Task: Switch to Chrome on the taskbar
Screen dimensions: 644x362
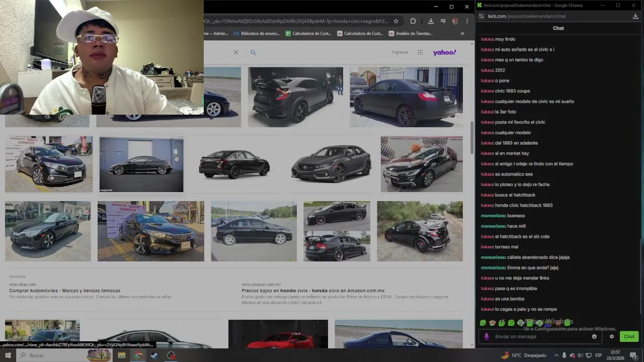Action: click(138, 355)
